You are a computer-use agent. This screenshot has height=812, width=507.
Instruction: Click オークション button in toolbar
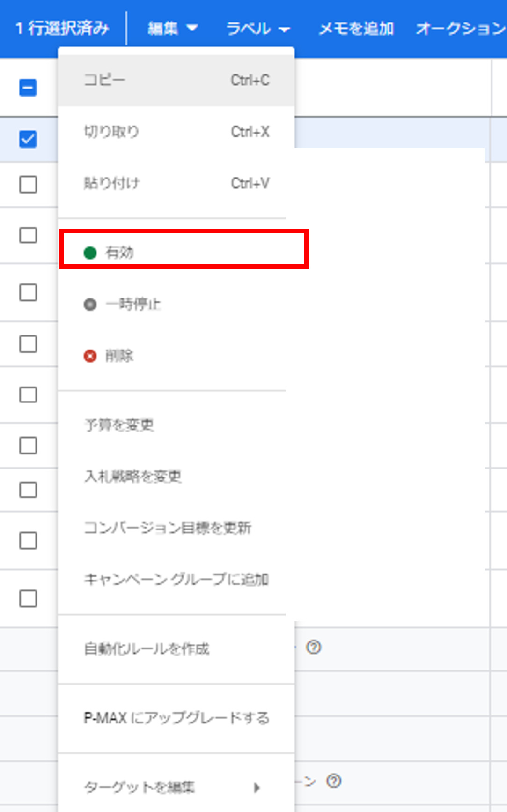pyautogui.click(x=461, y=29)
